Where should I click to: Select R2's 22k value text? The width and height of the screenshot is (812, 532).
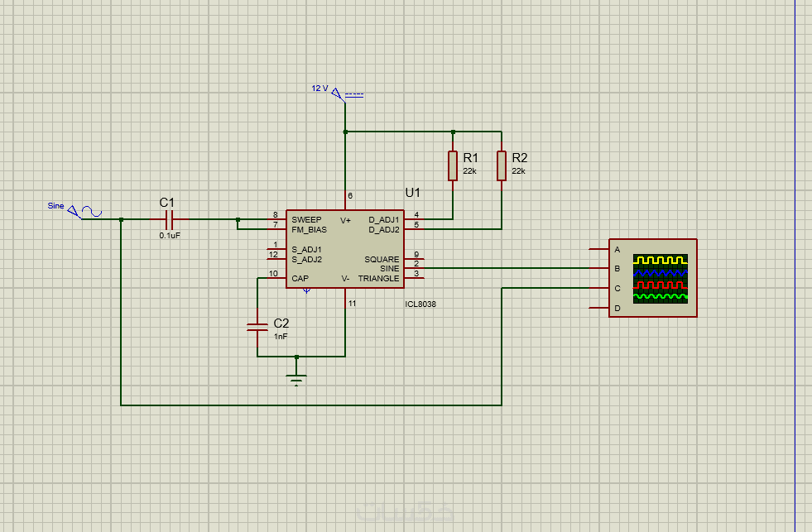[x=518, y=170]
